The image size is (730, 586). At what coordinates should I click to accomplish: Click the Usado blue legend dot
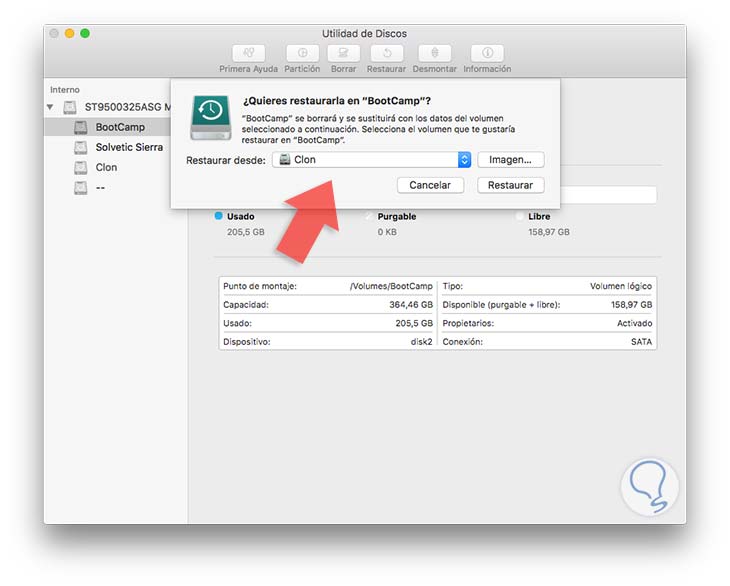[218, 216]
